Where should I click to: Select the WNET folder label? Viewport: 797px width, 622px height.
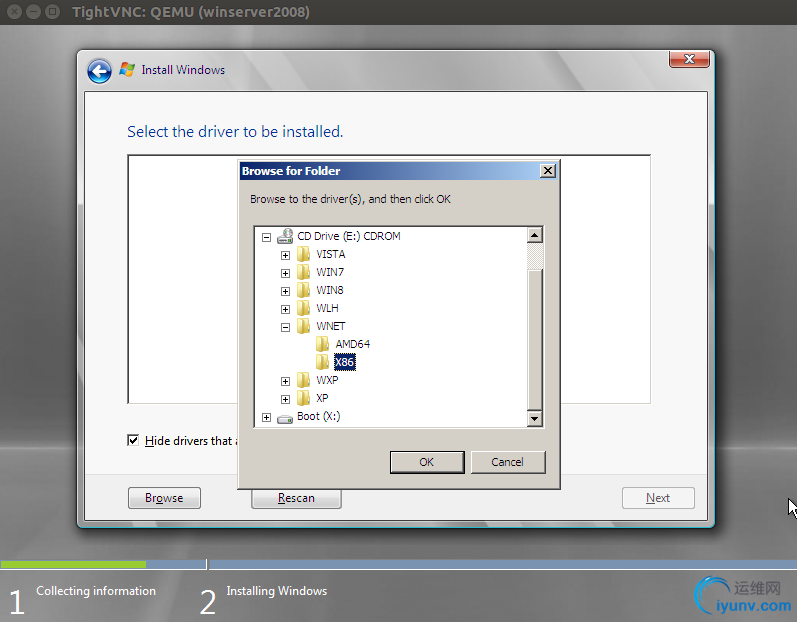click(x=331, y=326)
